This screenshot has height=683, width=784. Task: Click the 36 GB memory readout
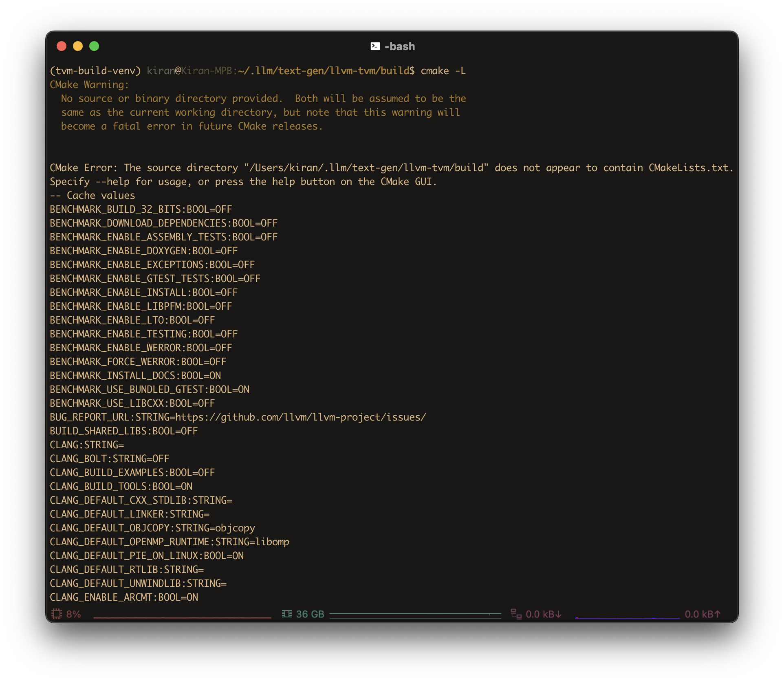310,614
